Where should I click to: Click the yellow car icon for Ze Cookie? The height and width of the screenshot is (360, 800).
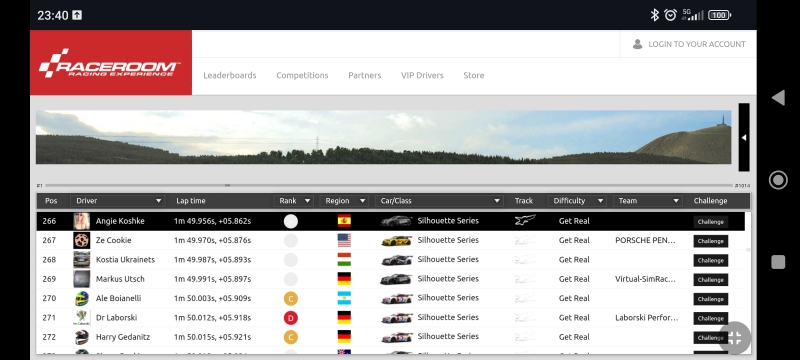[x=396, y=241]
